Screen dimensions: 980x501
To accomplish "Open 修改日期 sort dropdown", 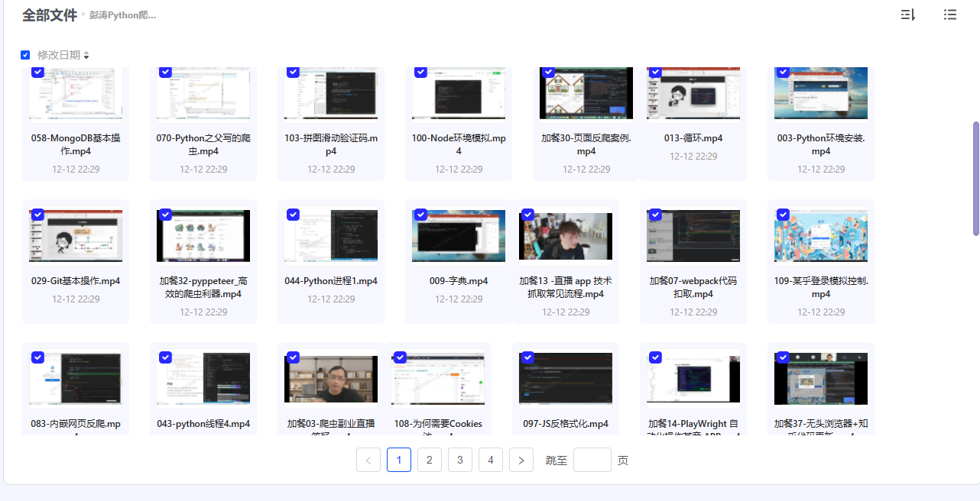I will pos(63,55).
